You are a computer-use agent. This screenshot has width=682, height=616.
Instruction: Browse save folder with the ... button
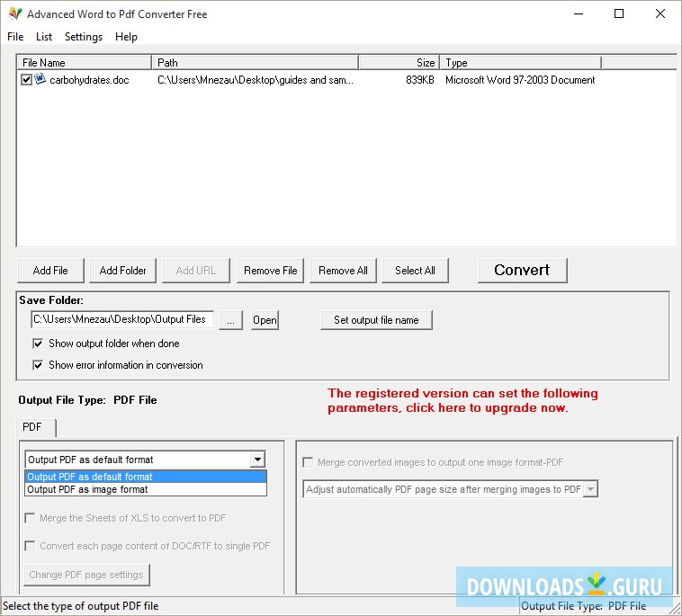point(230,320)
